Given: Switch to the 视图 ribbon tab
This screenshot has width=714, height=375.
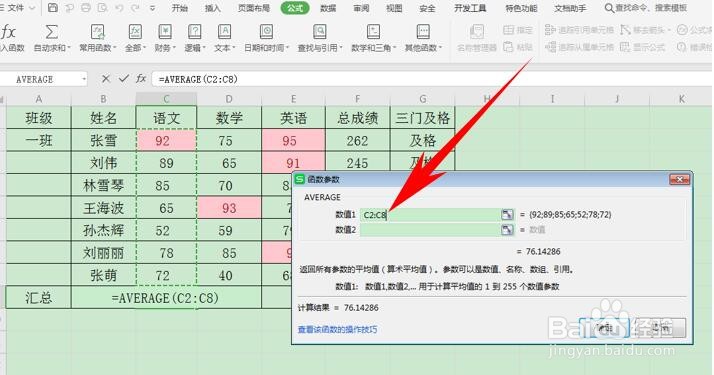Looking at the screenshot, I should pyautogui.click(x=394, y=8).
